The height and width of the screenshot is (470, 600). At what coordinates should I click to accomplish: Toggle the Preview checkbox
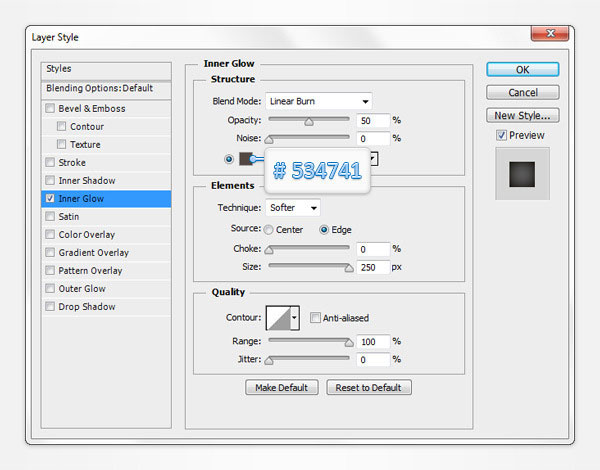pyautogui.click(x=501, y=135)
